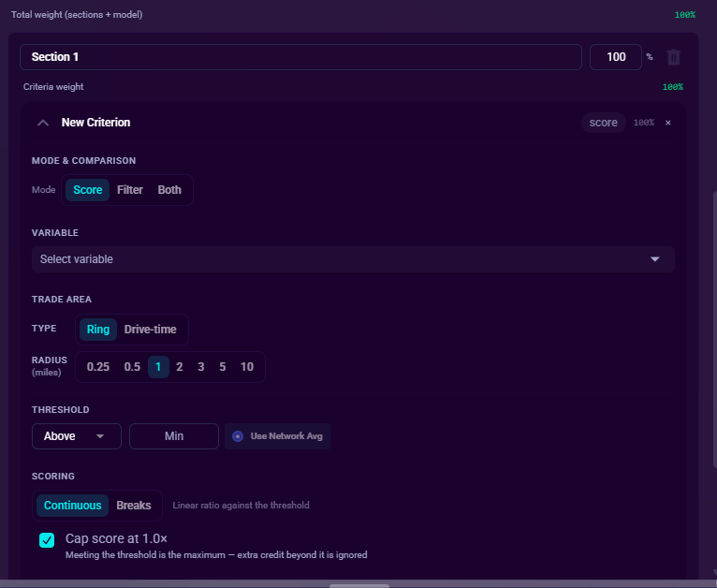Set radius to 10 miles
717x588 pixels.
pos(247,367)
